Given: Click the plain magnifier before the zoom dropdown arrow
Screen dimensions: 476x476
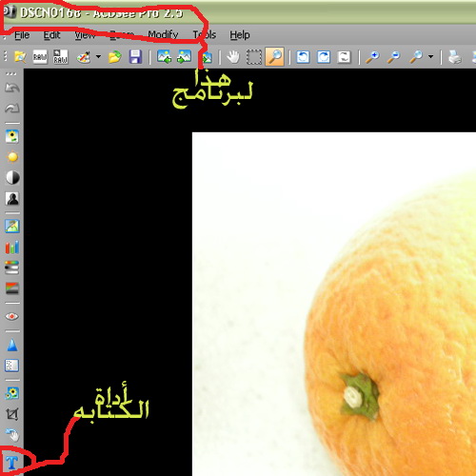Looking at the screenshot, I should [x=416, y=57].
